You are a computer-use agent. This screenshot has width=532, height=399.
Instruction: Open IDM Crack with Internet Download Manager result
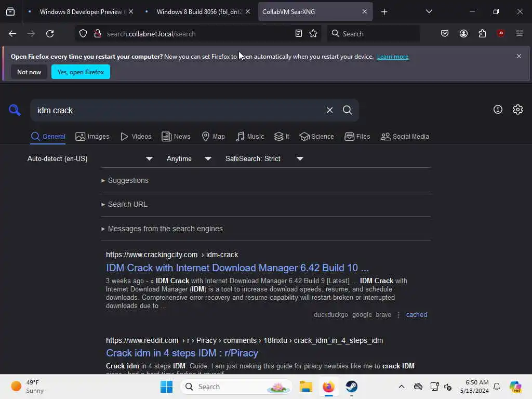click(x=237, y=268)
